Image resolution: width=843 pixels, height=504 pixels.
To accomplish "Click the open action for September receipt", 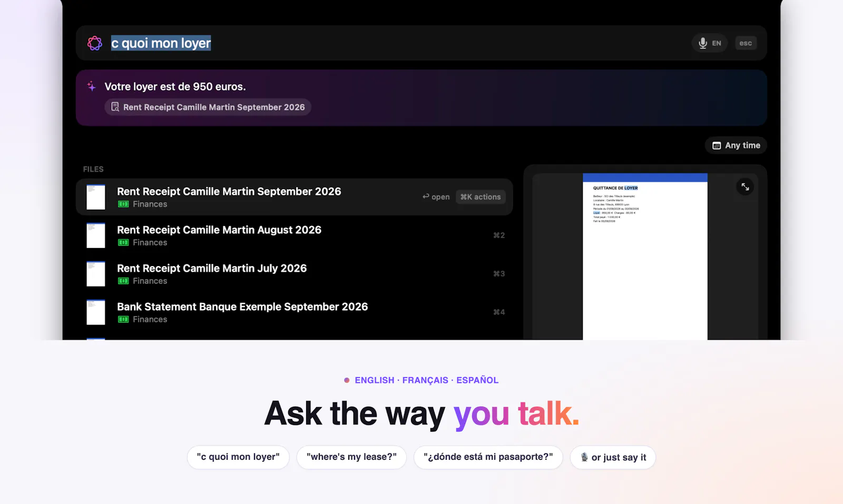I will (x=436, y=197).
